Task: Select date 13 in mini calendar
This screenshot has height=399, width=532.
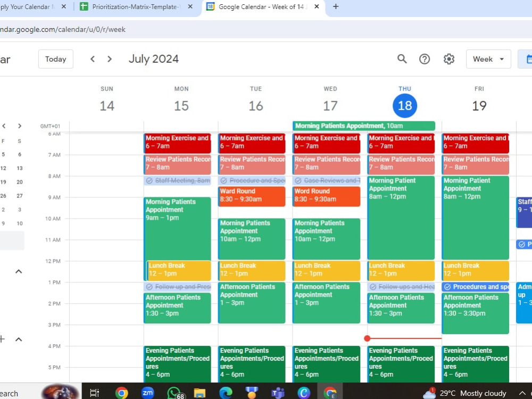Action: 20,168
